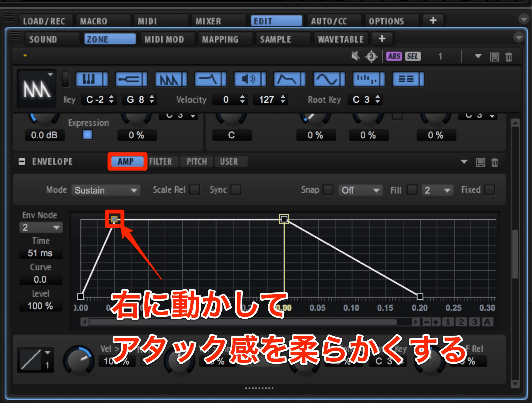The image size is (532, 403).
Task: Collapse the ENVELOPE section
Action: (x=22, y=161)
